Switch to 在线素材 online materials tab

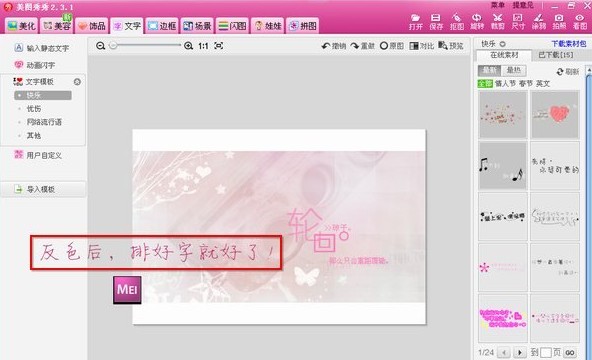pyautogui.click(x=504, y=55)
